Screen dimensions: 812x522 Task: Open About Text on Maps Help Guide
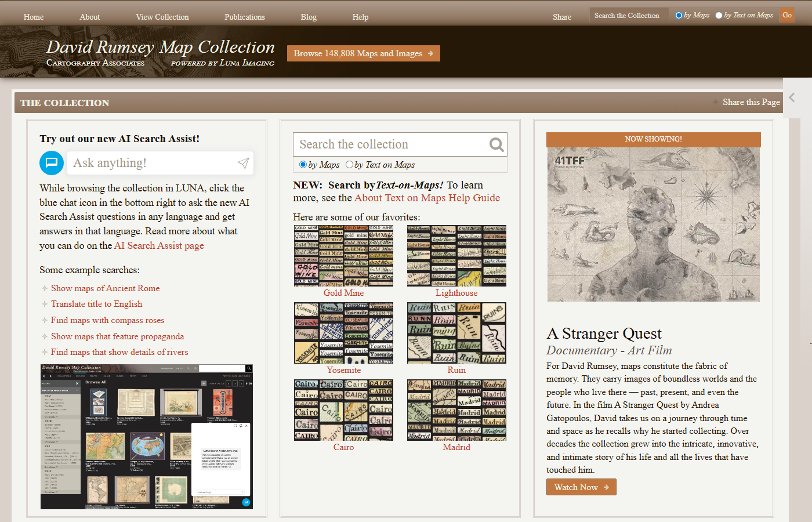427,198
